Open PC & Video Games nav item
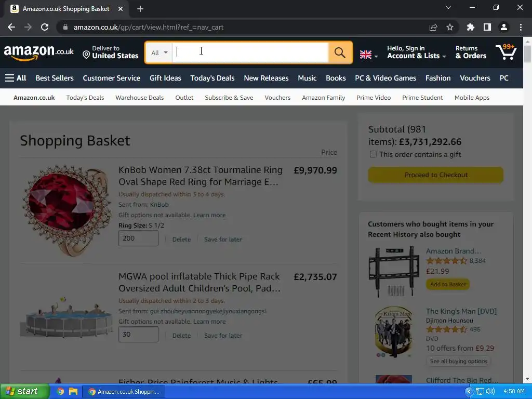 [x=385, y=78]
